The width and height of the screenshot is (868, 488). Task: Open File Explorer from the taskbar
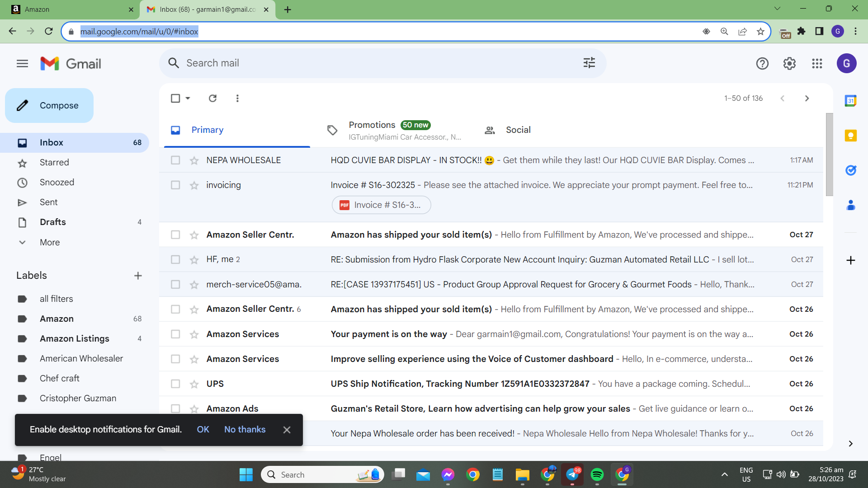[522, 474]
